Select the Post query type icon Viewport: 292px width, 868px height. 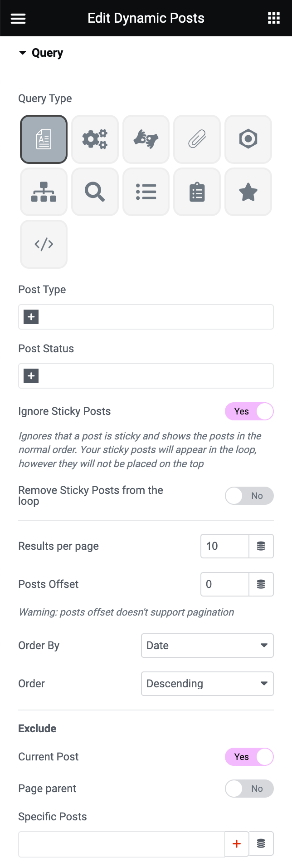click(x=44, y=139)
